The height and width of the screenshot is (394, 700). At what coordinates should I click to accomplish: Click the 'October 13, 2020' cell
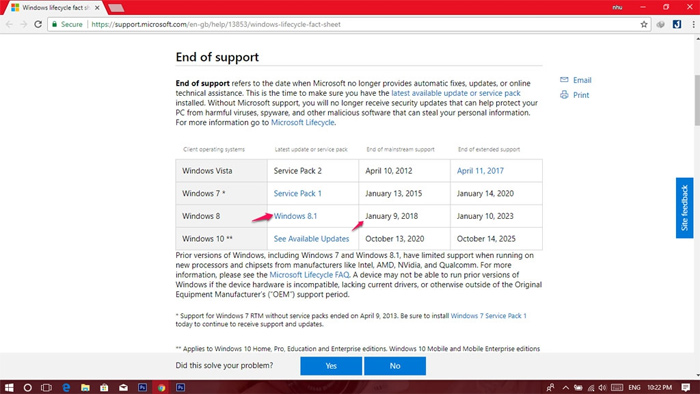[x=404, y=239]
